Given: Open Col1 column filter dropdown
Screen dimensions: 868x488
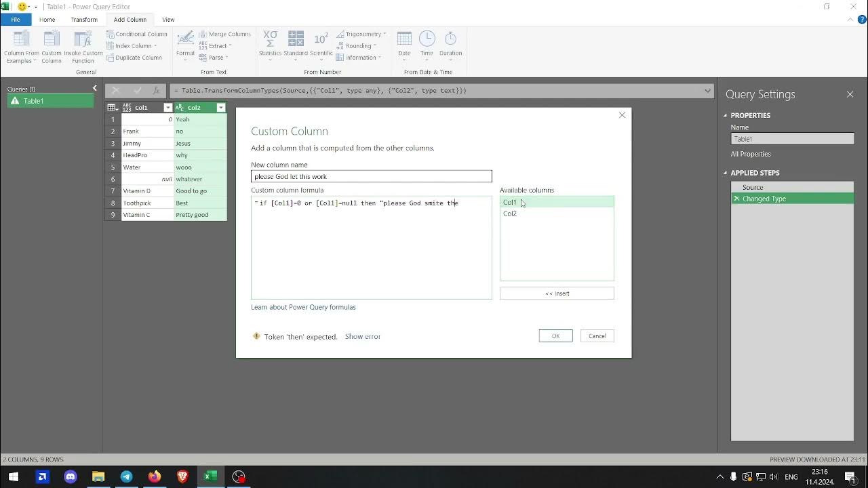Looking at the screenshot, I should pyautogui.click(x=168, y=108).
